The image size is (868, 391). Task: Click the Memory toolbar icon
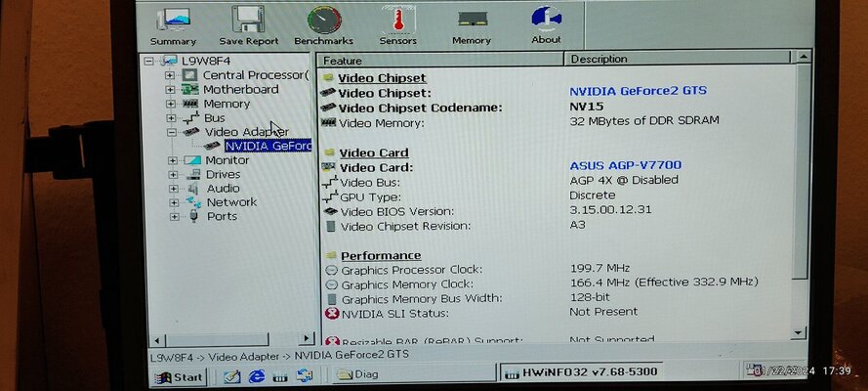pos(472,24)
